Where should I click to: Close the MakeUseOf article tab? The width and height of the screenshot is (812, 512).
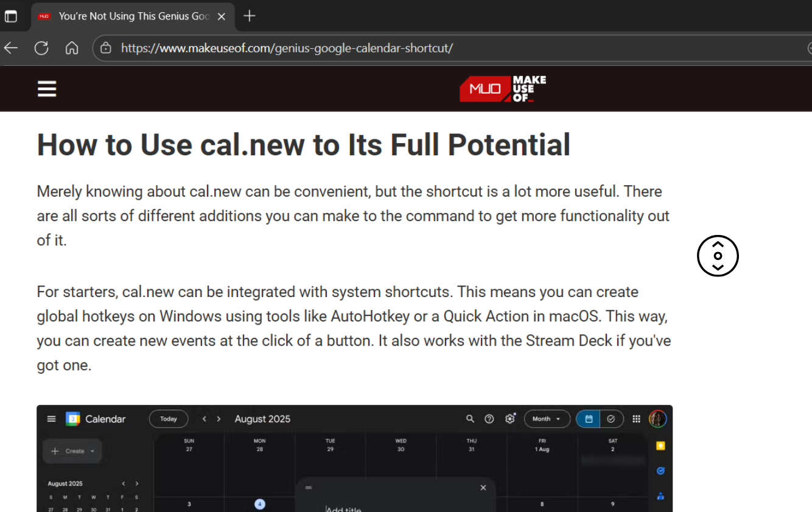(x=222, y=16)
